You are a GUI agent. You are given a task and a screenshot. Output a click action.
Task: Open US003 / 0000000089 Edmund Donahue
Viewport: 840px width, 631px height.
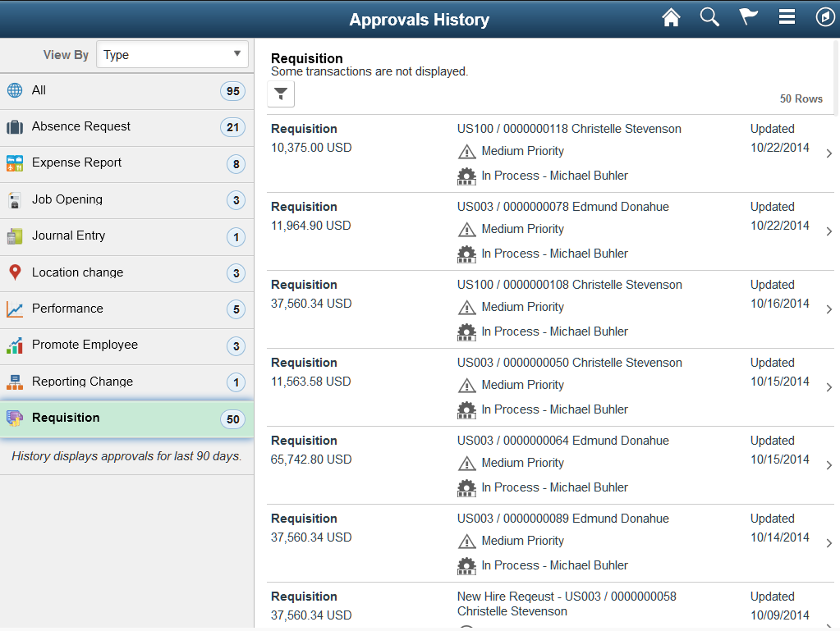[x=563, y=519]
